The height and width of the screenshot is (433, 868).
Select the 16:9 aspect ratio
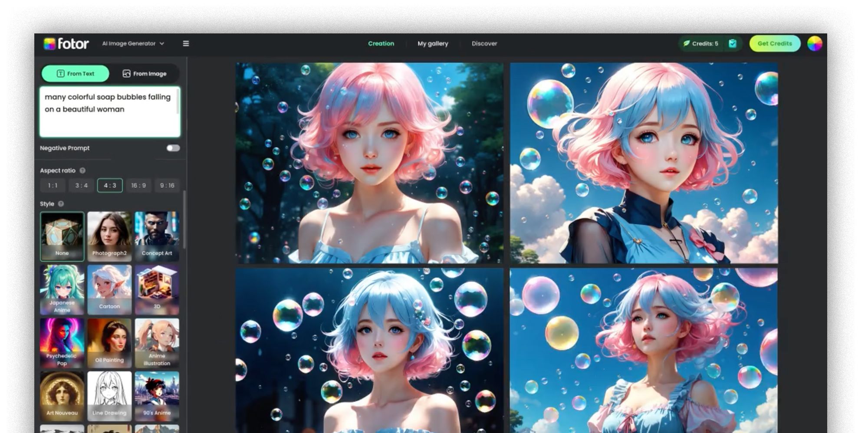pyautogui.click(x=138, y=185)
